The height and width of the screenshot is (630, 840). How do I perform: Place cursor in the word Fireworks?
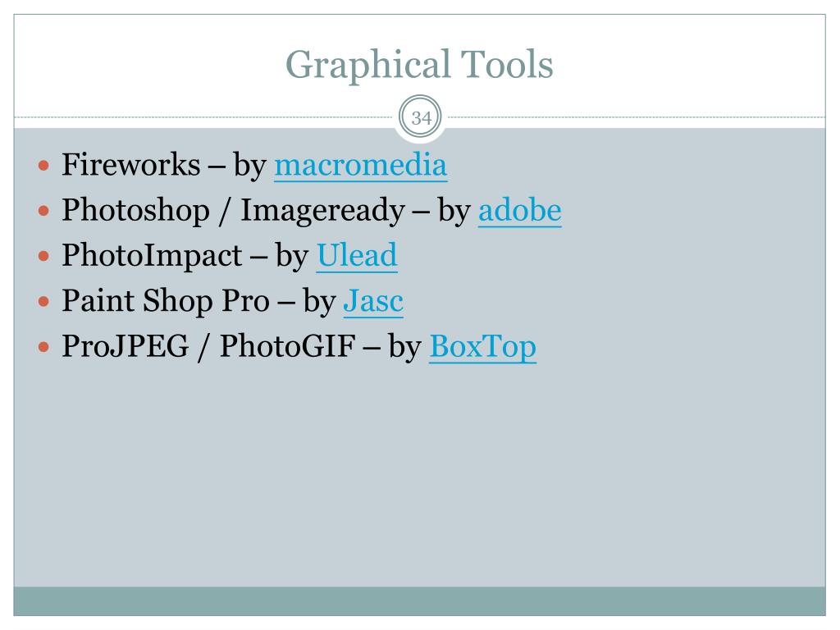pyautogui.click(x=130, y=164)
